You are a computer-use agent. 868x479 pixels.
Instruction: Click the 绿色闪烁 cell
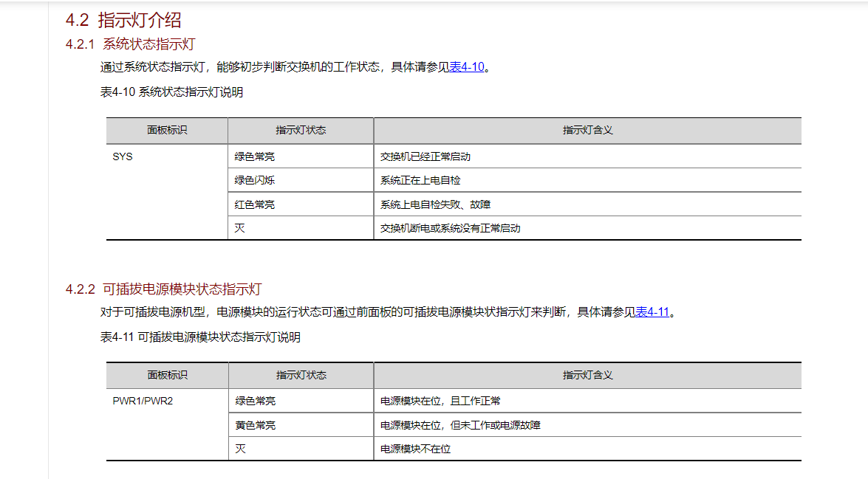301,180
